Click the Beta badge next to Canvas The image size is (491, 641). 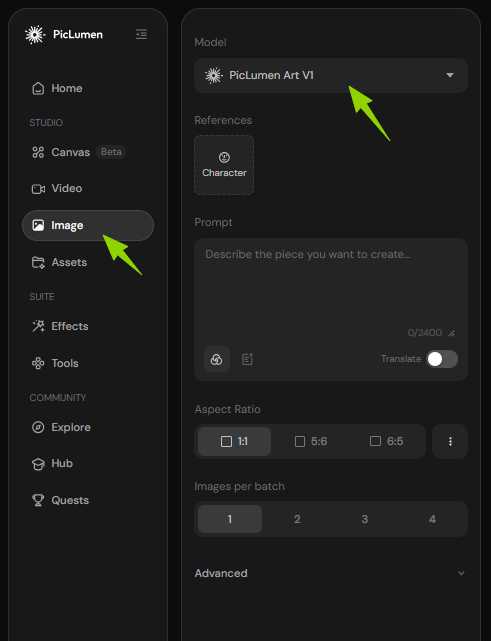tap(111, 152)
